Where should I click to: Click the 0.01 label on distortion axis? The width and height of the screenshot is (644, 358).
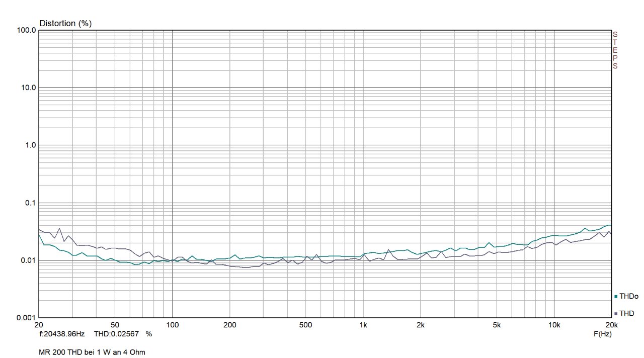click(x=28, y=260)
